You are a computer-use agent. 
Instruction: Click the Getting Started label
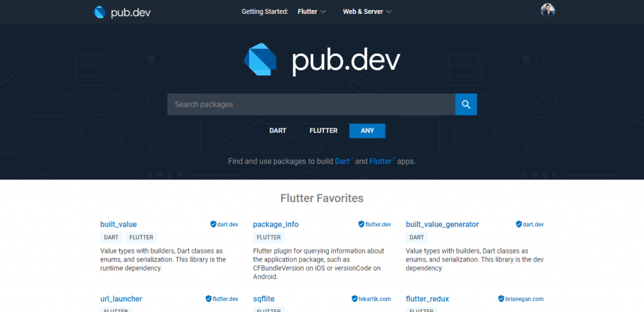coord(265,11)
